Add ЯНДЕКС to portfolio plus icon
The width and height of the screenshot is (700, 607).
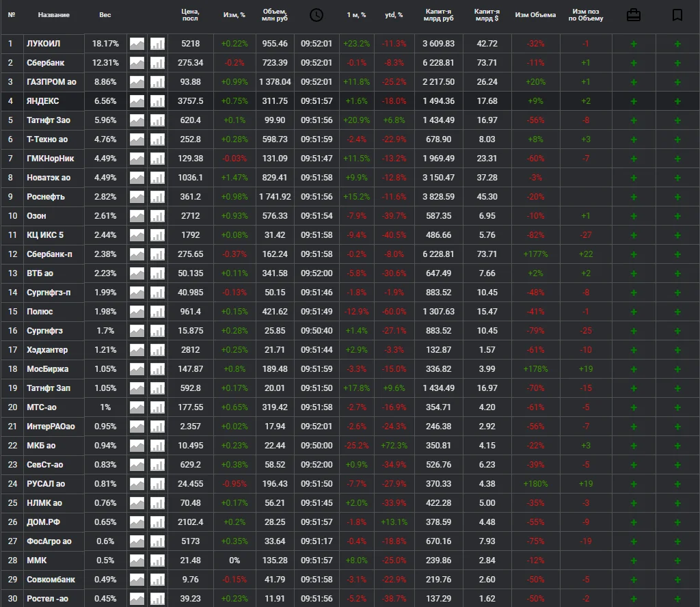tap(634, 101)
